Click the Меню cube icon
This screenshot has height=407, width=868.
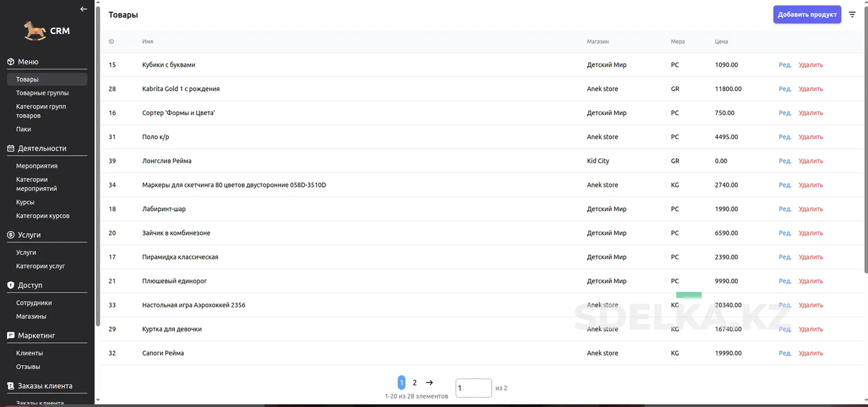[x=10, y=62]
